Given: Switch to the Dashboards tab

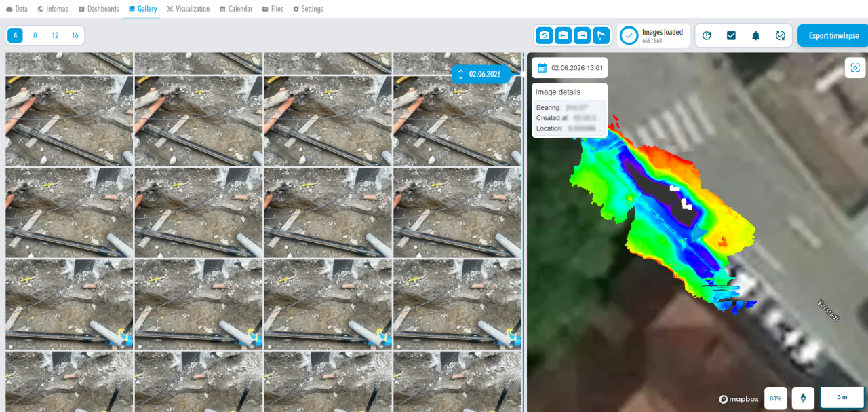Looking at the screenshot, I should (x=98, y=9).
